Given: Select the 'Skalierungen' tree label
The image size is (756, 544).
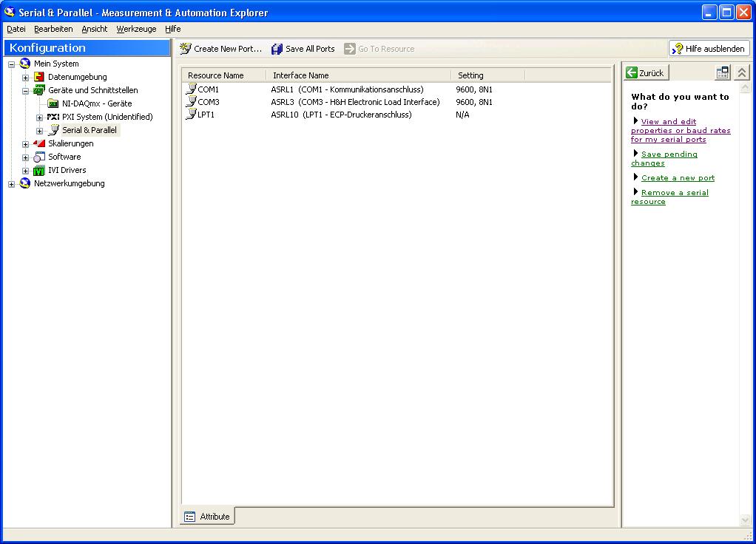Looking at the screenshot, I should click(x=71, y=143).
